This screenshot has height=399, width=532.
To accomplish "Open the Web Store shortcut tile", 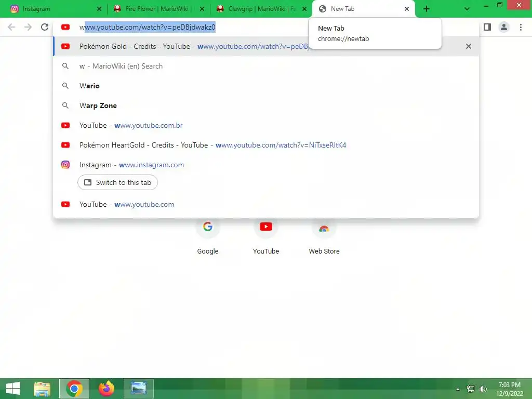I will coord(324,237).
